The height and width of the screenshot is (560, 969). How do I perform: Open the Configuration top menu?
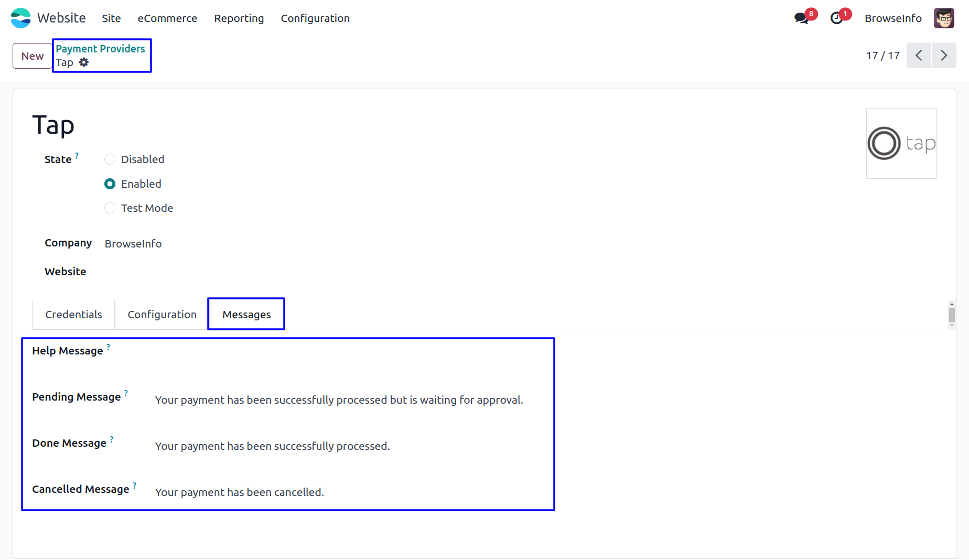coord(315,18)
